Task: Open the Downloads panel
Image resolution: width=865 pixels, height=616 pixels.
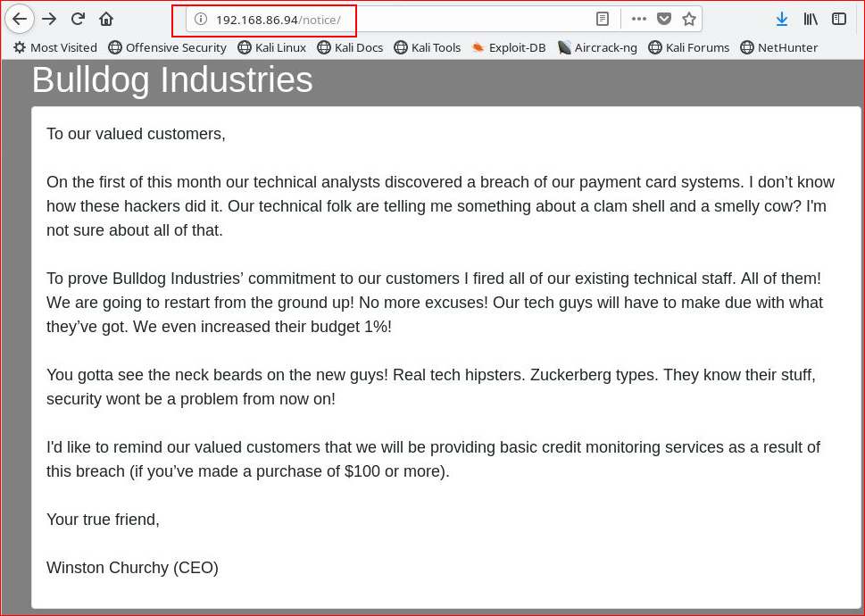Action: pos(782,20)
